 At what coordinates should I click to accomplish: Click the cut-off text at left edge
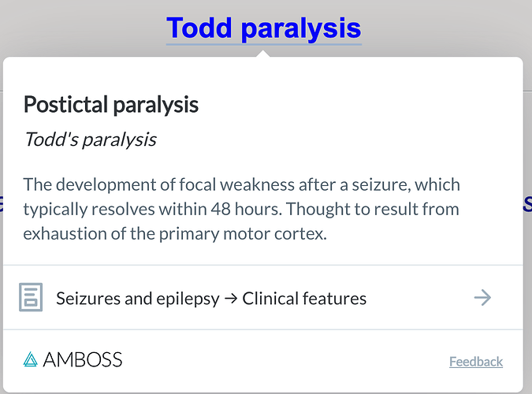pos(2,203)
